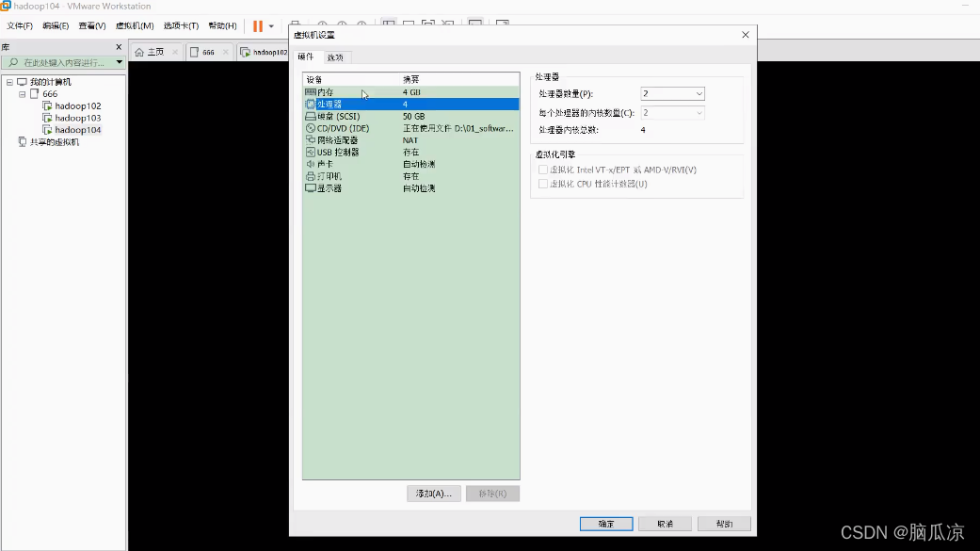Switch to the hadoop102 VM tab
This screenshot has width=980, height=551.
pyautogui.click(x=264, y=52)
